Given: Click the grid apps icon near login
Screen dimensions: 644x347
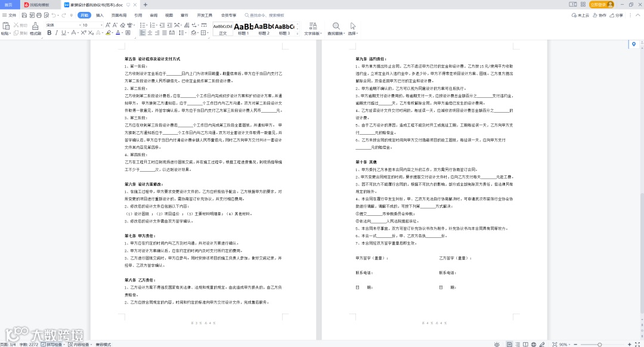Looking at the screenshot, I should [x=583, y=5].
